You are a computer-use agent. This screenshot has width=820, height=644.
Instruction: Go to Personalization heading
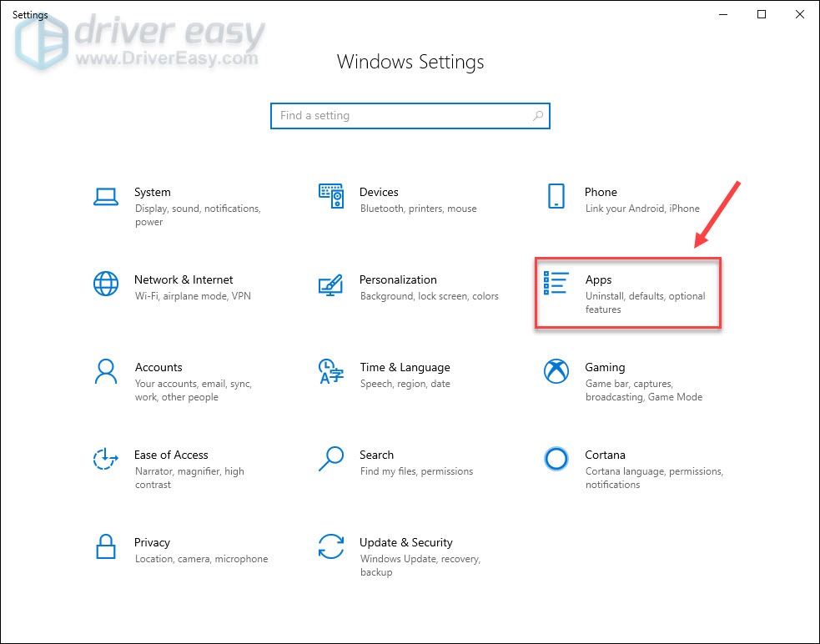(x=398, y=279)
